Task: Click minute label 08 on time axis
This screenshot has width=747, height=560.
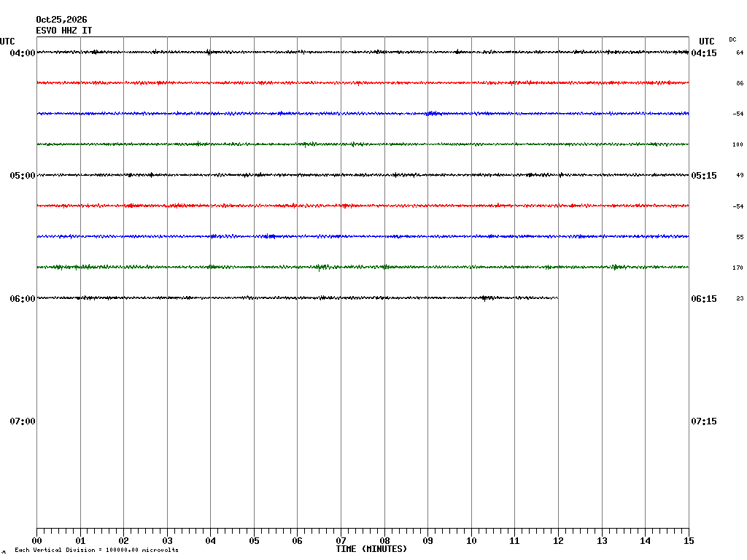Action: coord(384,541)
